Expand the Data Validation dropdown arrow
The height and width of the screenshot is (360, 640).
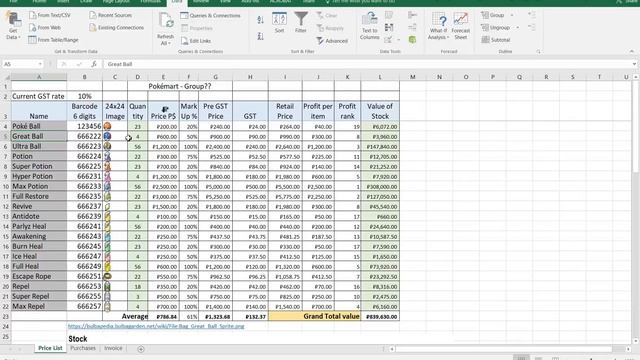(x=399, y=40)
